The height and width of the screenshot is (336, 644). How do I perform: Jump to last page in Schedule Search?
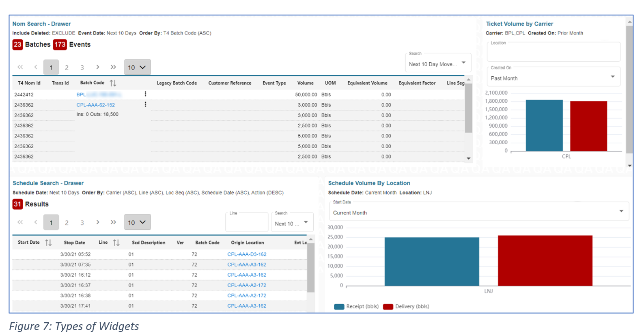113,222
